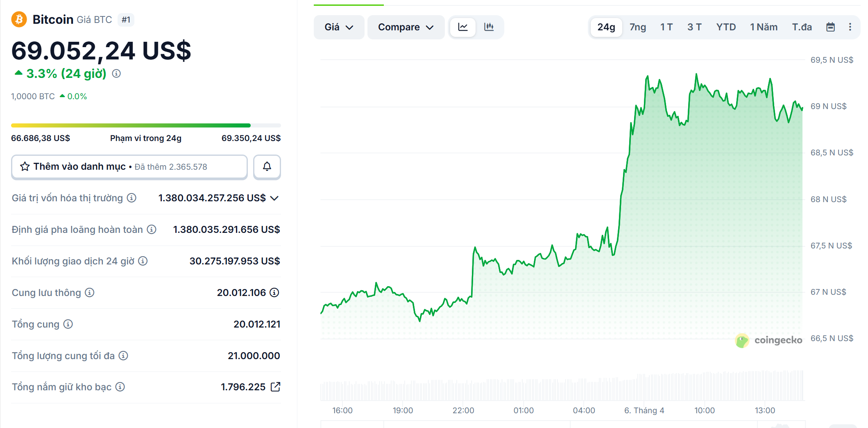Image resolution: width=868 pixels, height=428 pixels.
Task: Open the Compare dropdown
Action: [406, 27]
